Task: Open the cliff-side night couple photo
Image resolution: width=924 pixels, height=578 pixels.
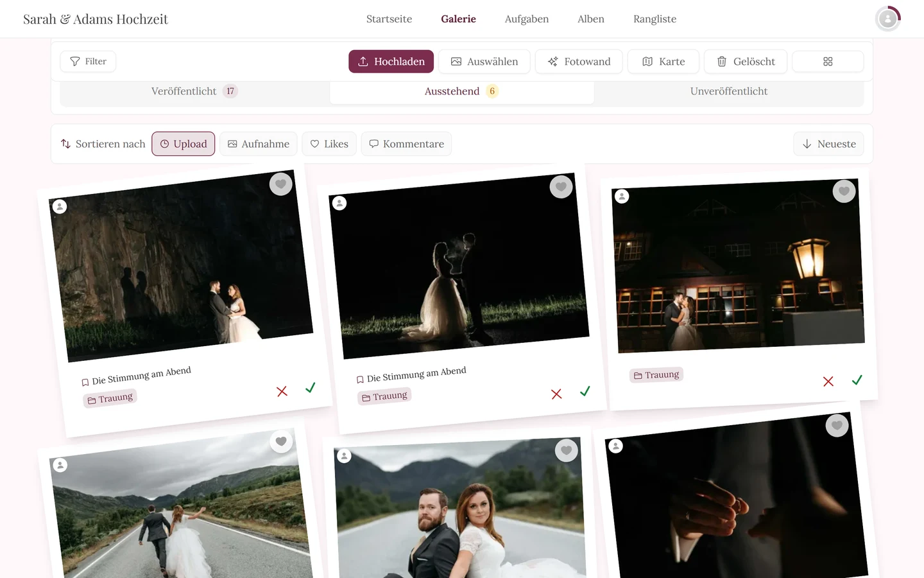Action: [x=181, y=266]
